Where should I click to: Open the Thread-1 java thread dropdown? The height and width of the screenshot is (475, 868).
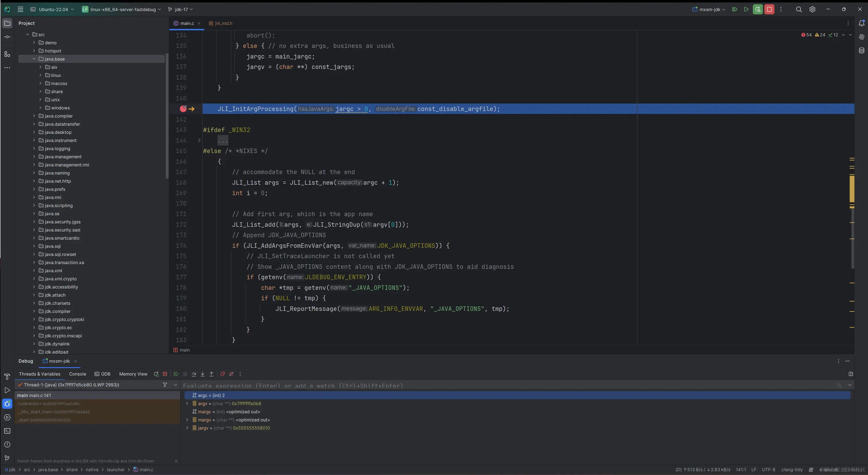(x=175, y=385)
